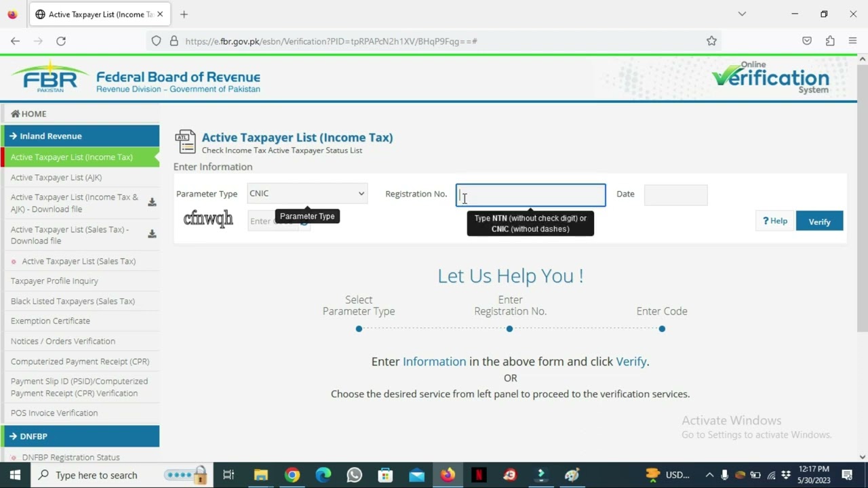Show site security padlock information

pyautogui.click(x=174, y=41)
